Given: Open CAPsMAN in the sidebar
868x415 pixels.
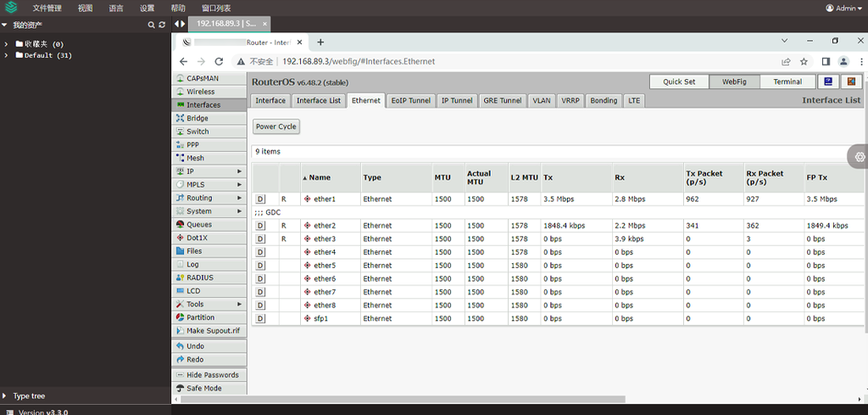Looking at the screenshot, I should [x=209, y=78].
